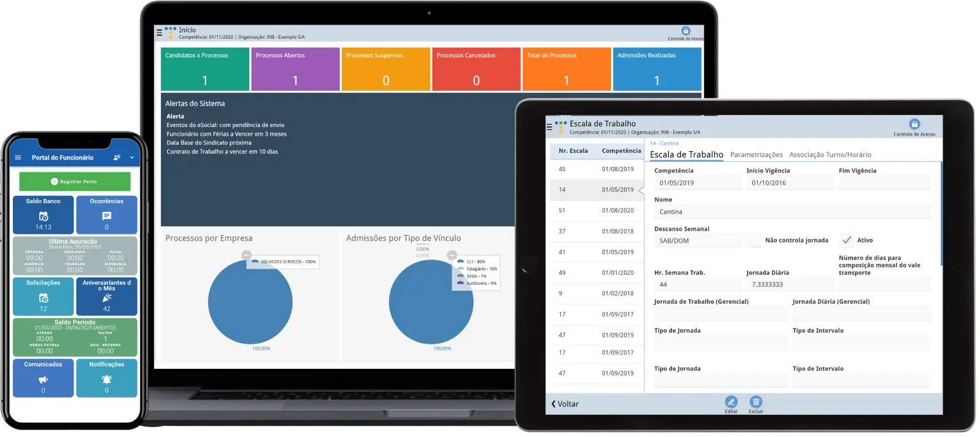The image size is (980, 437).
Task: Toggle the Ativo checkbox
Action: coord(847,240)
